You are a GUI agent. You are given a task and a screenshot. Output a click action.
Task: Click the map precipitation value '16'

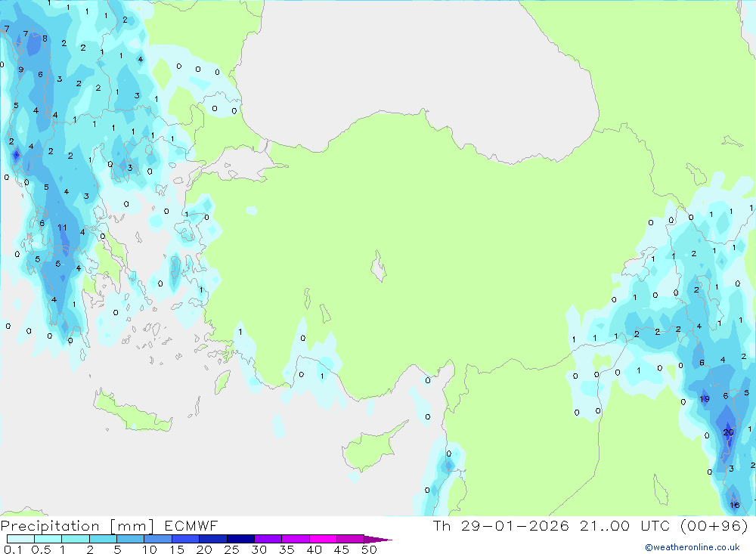click(x=734, y=505)
